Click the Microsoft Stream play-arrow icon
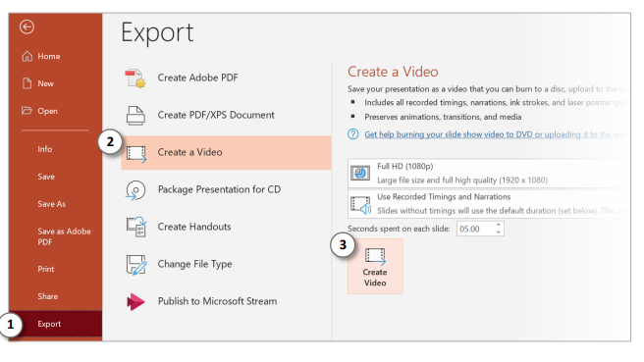The width and height of the screenshot is (644, 362). point(135,302)
